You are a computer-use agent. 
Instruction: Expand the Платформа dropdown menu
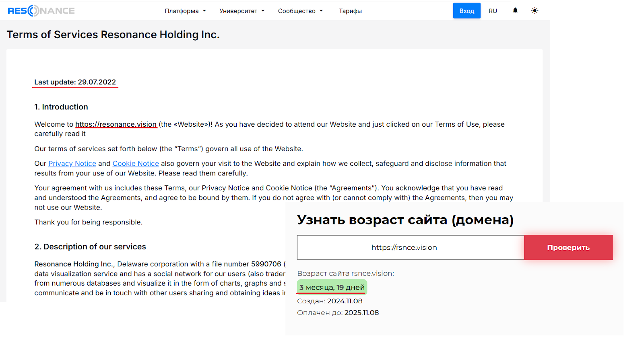coord(185,11)
